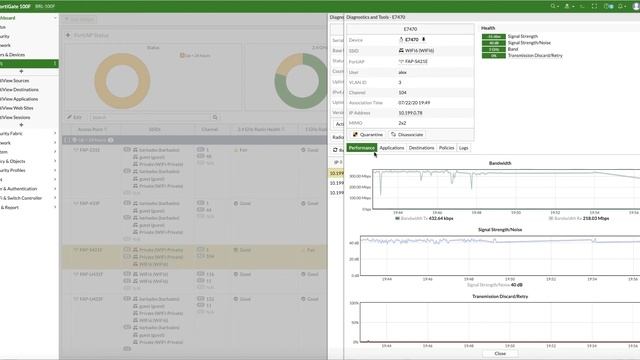The width and height of the screenshot is (640, 360).
Task: Focus the background FortiAP search field
Action: click(150, 117)
